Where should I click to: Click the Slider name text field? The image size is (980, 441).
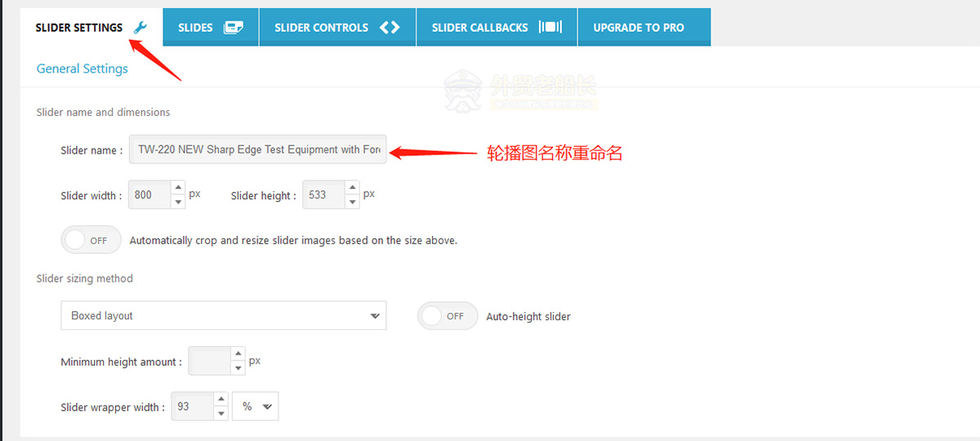257,149
